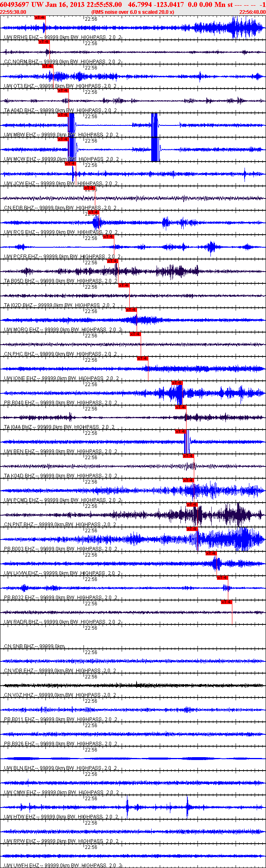This screenshot has width=266, height=868.
Task: Click the pick flag on the LKVW trace
Action: tap(211, 553)
